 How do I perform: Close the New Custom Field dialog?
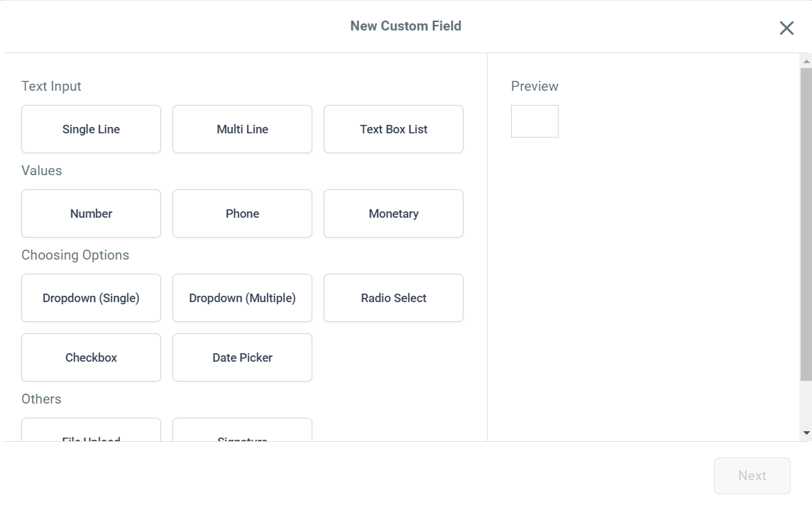click(x=786, y=28)
